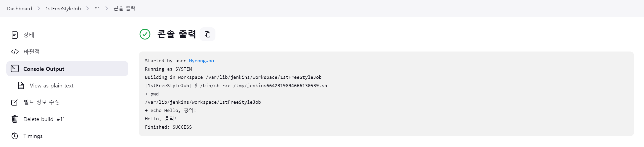The width and height of the screenshot is (644, 147).
Task: Click the View as plain text file icon
Action: click(x=21, y=85)
